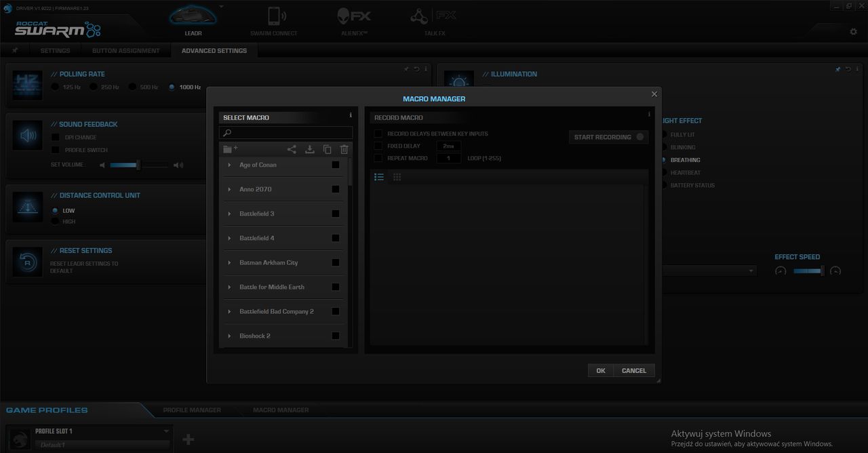
Task: Expand the Battlefield 3 macro set
Action: (x=229, y=214)
